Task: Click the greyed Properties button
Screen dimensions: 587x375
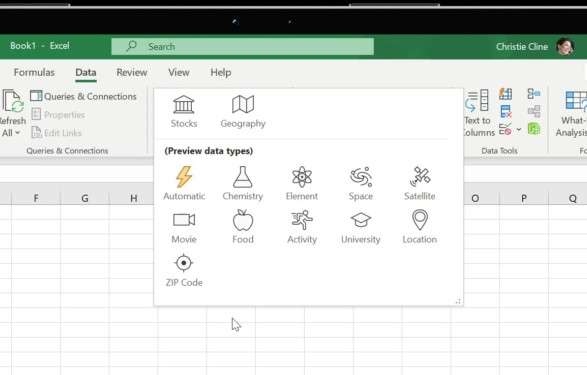Action: coord(58,115)
